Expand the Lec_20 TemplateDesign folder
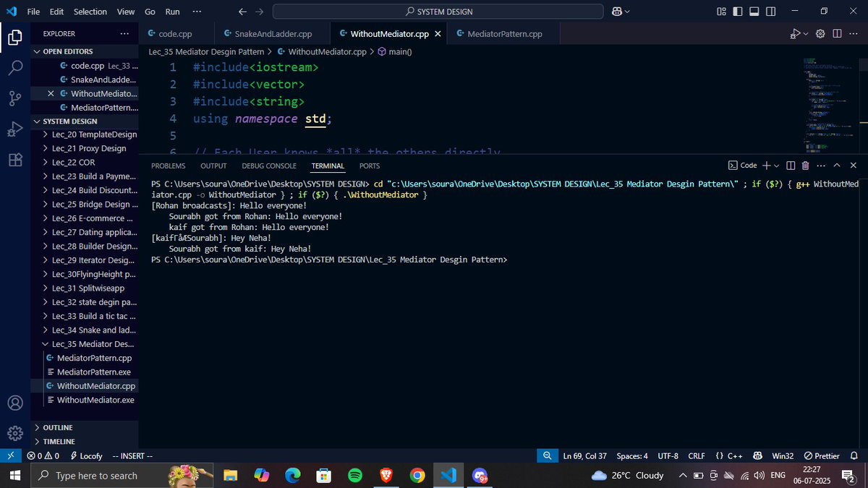The width and height of the screenshot is (868, 488). [85, 134]
